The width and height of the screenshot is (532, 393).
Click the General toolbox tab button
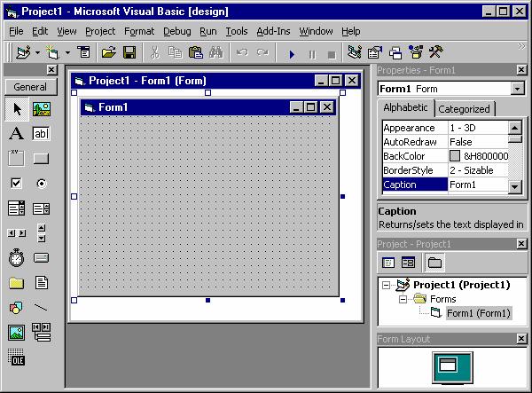point(30,87)
